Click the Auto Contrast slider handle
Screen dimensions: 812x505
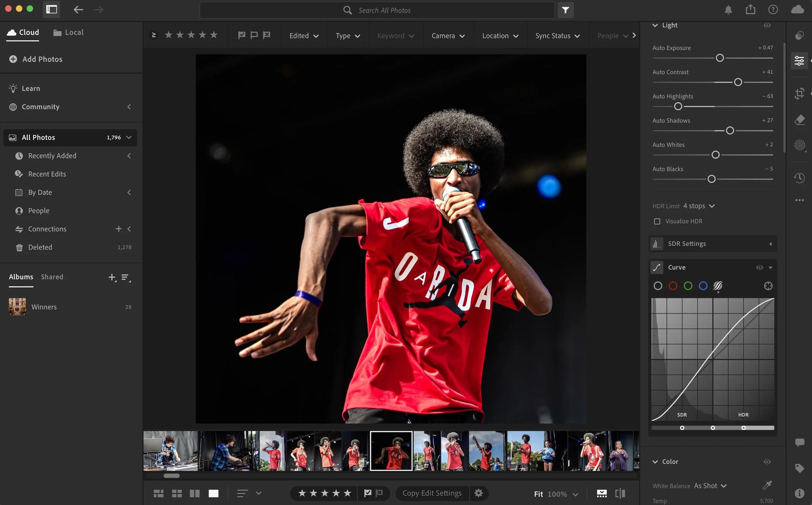click(x=738, y=82)
